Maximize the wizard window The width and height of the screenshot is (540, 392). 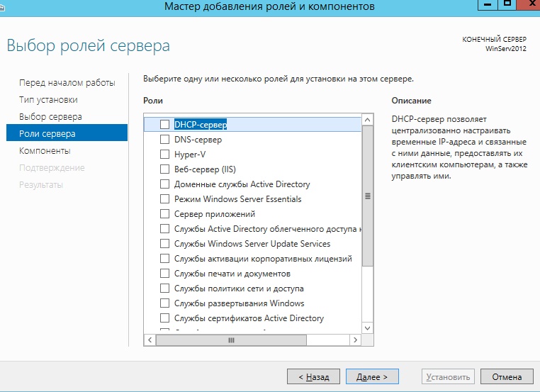point(507,4)
